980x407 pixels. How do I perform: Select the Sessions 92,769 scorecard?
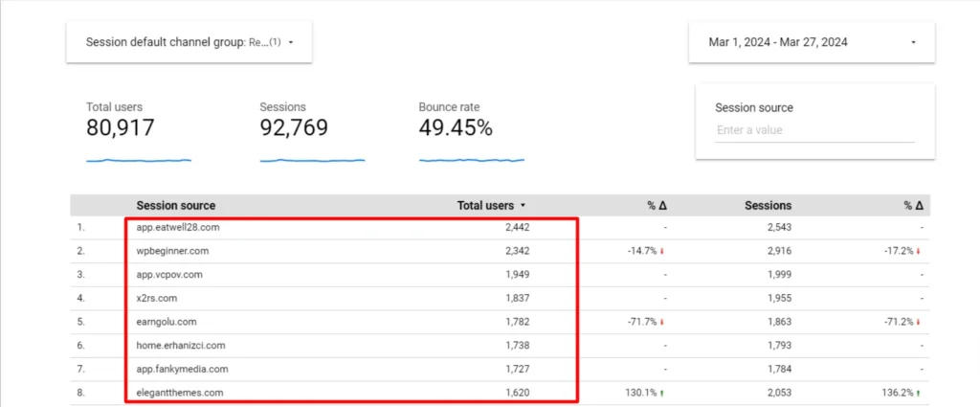point(294,127)
